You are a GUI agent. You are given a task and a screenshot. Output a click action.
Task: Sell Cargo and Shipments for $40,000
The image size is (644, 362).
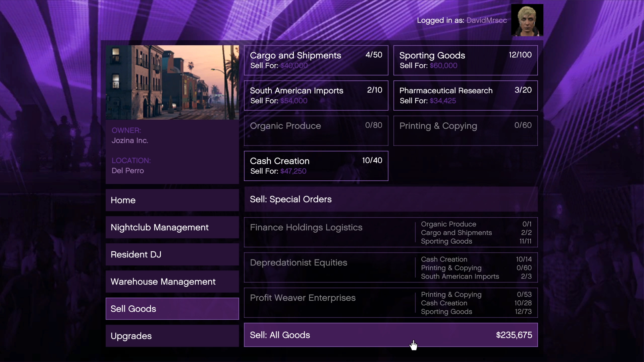pyautogui.click(x=316, y=60)
